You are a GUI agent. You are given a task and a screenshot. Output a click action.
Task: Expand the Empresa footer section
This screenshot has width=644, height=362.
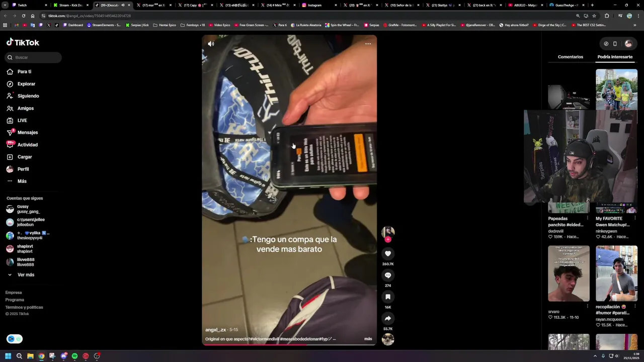tap(14, 293)
